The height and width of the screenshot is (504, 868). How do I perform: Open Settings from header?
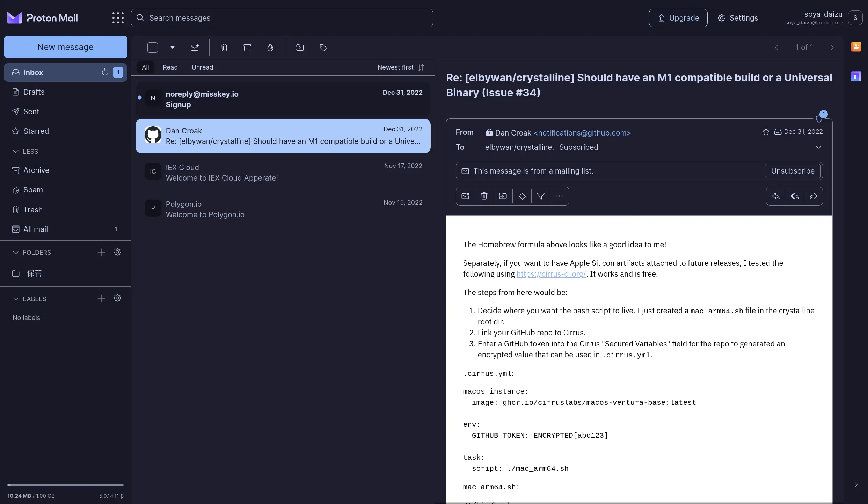pyautogui.click(x=738, y=18)
